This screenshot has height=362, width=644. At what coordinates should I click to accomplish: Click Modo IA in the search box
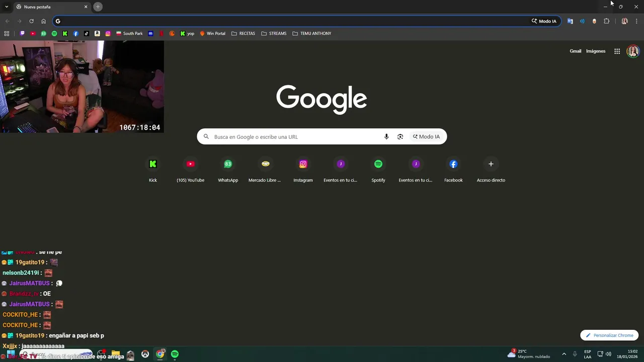[426, 137]
